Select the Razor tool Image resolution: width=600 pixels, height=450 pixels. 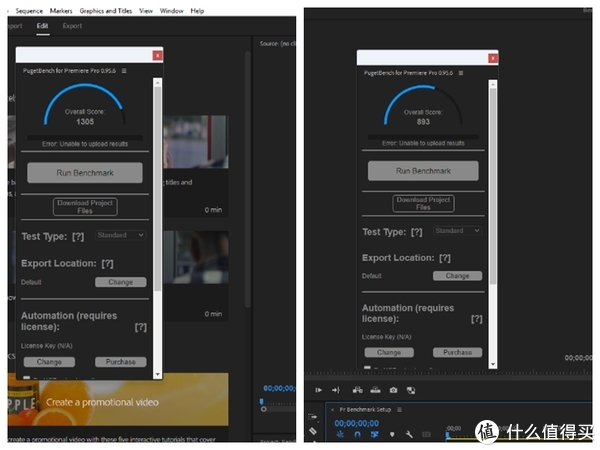pos(313,431)
